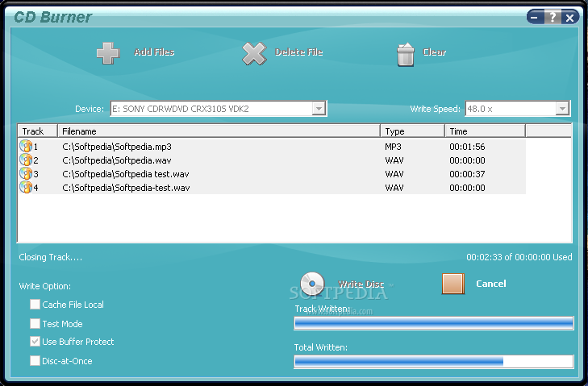
Task: Click the Clear text button
Action: [x=434, y=52]
